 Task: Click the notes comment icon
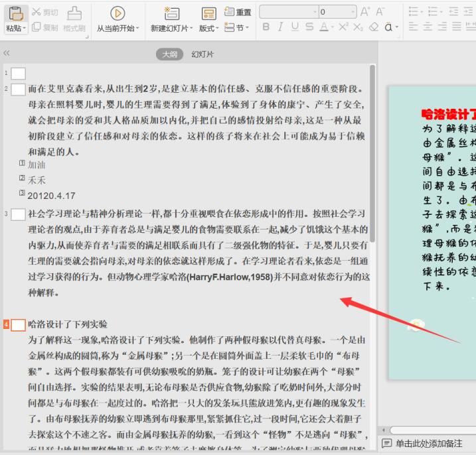click(x=386, y=444)
